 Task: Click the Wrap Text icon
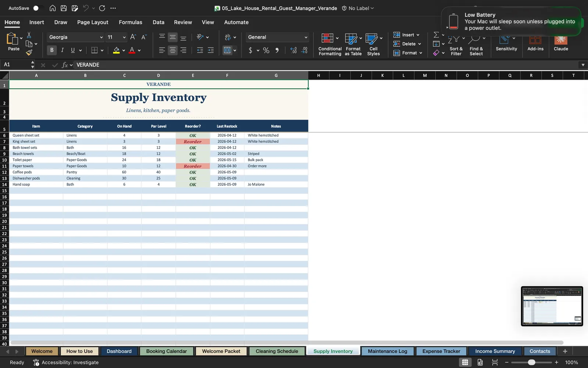pyautogui.click(x=228, y=37)
